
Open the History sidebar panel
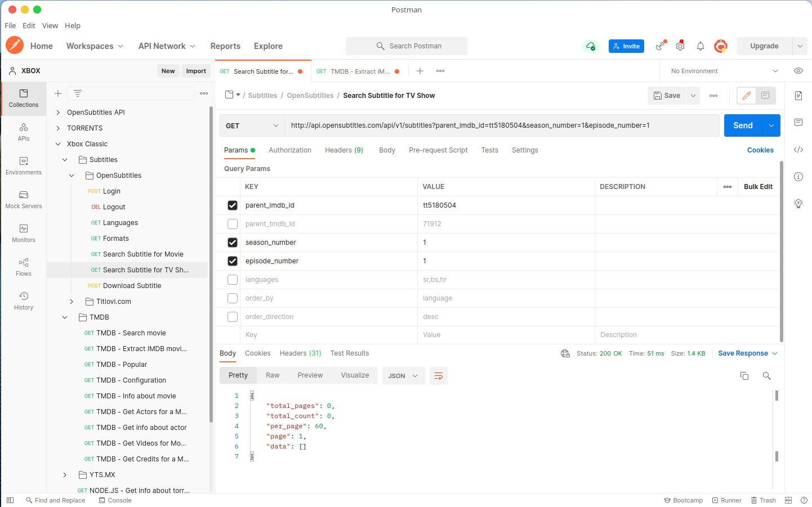(x=24, y=301)
